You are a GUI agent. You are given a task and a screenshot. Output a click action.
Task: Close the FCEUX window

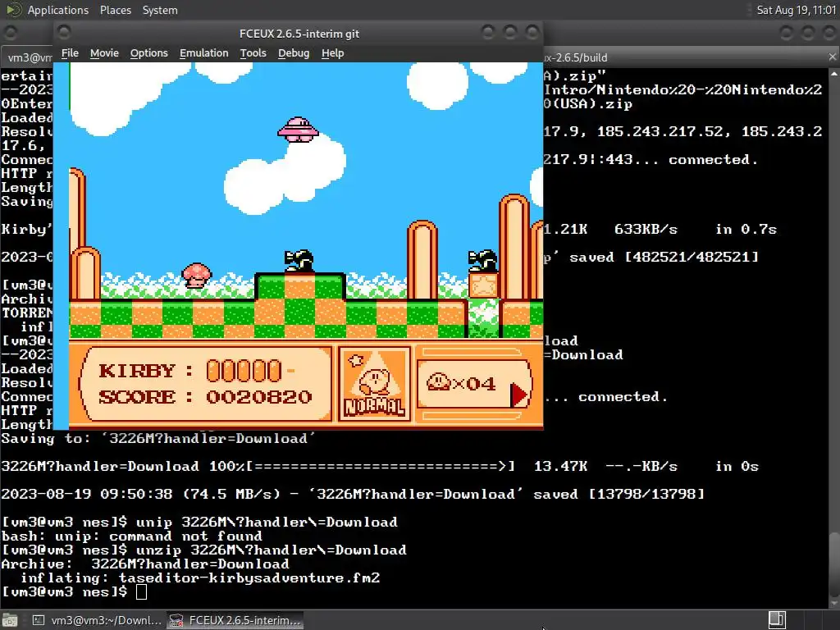pos(532,33)
